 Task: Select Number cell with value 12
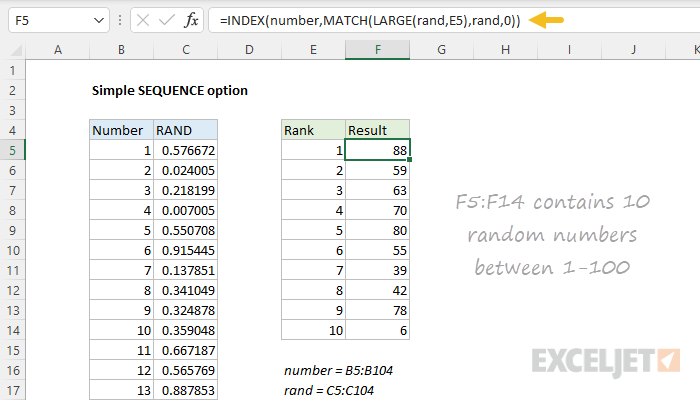click(121, 370)
